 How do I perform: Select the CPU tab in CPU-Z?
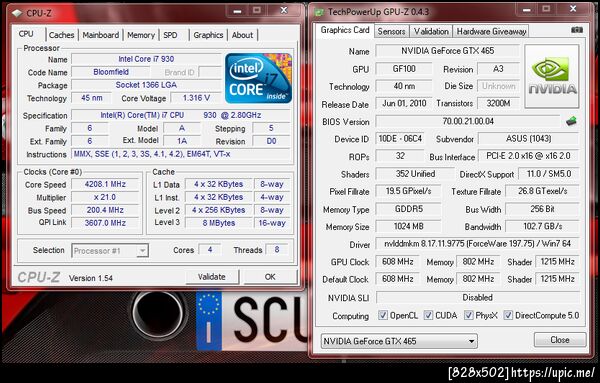(x=26, y=34)
